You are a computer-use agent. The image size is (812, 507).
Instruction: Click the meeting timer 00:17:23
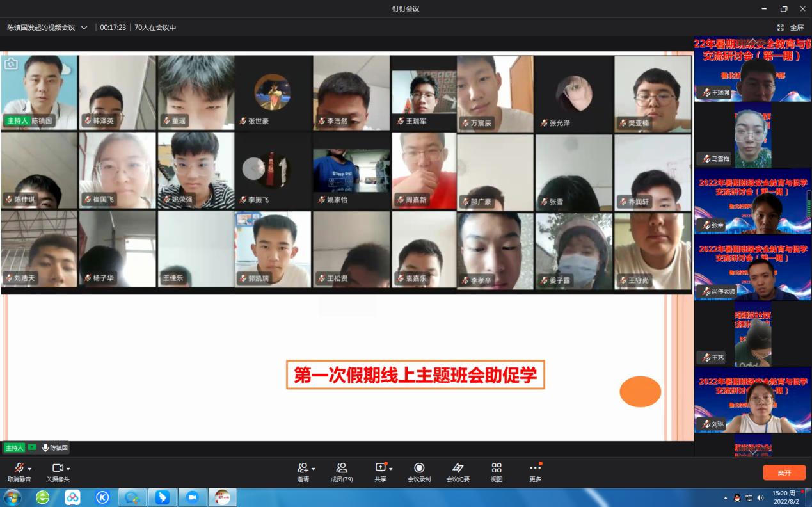(x=113, y=28)
